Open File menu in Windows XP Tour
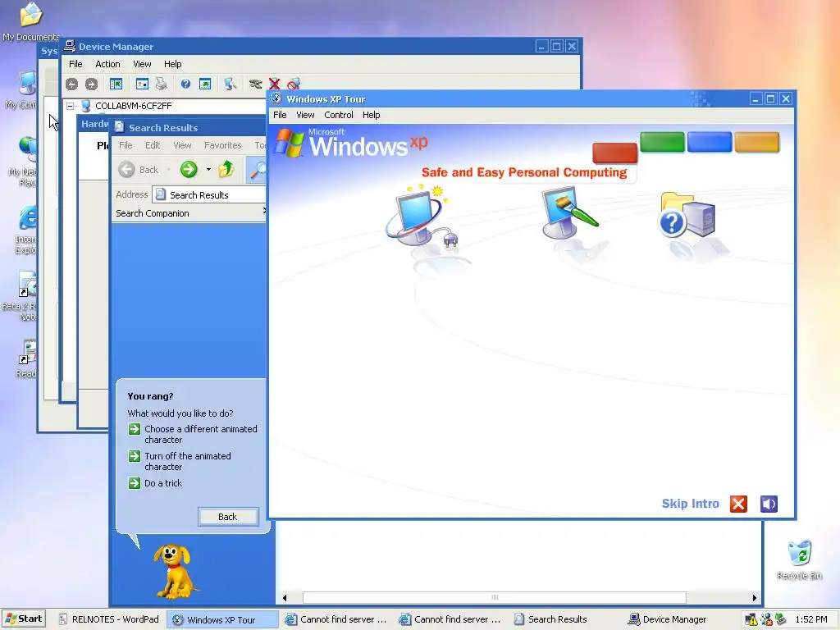This screenshot has height=630, width=840. [280, 115]
